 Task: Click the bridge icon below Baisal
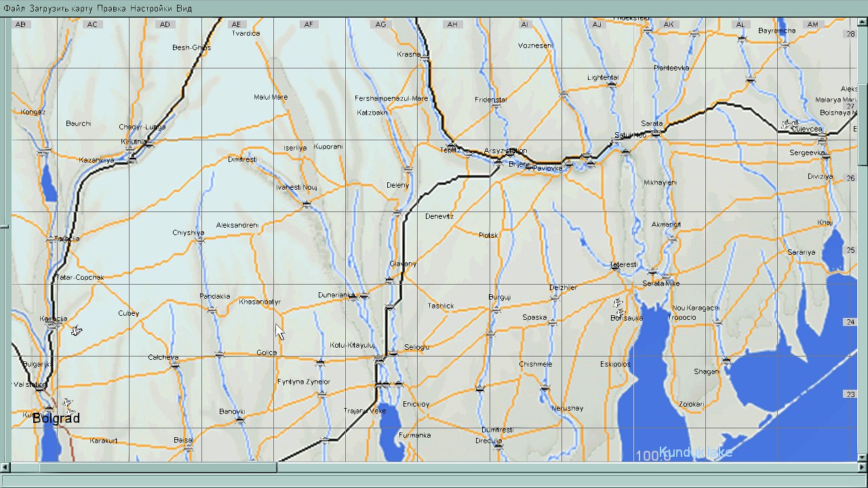189,449
